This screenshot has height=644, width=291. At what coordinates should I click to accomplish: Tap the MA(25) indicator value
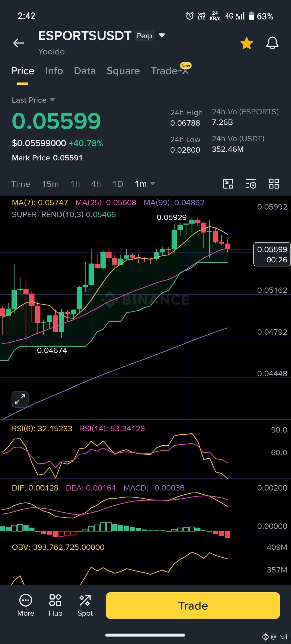click(106, 203)
